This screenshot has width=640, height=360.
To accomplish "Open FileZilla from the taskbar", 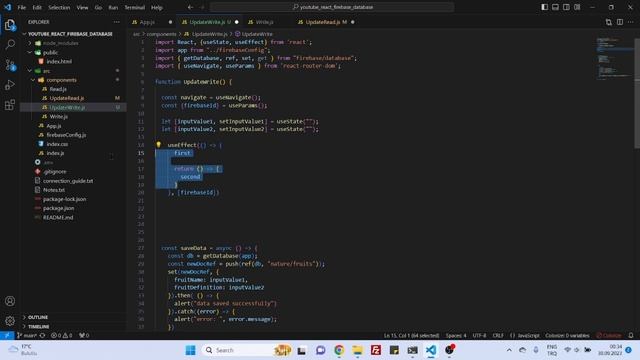I will coord(376,350).
